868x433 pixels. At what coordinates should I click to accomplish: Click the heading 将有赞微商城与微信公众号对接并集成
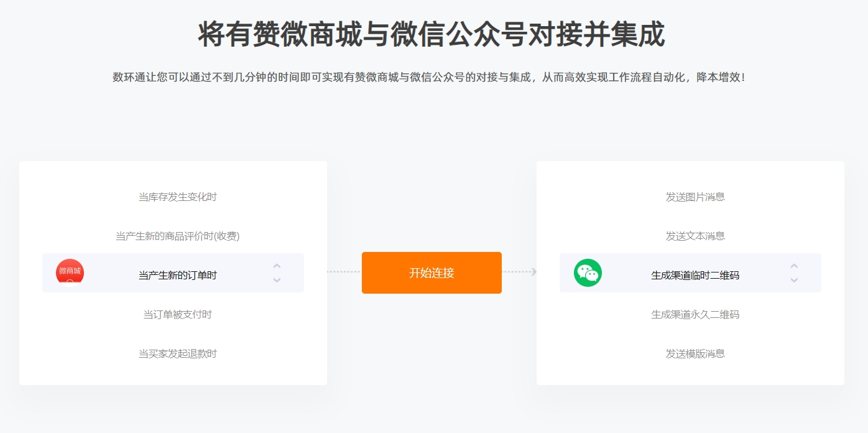(x=432, y=34)
